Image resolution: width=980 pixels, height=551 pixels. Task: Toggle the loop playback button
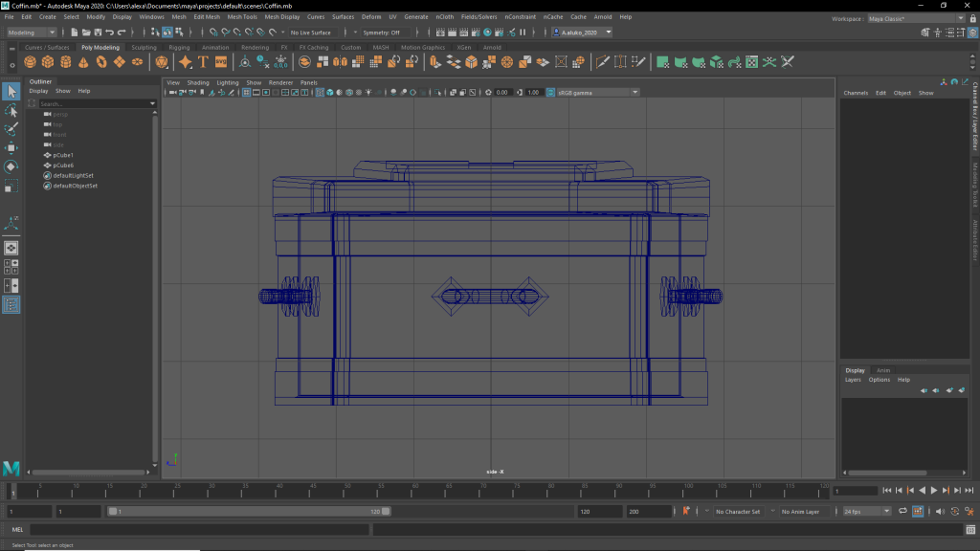902,512
